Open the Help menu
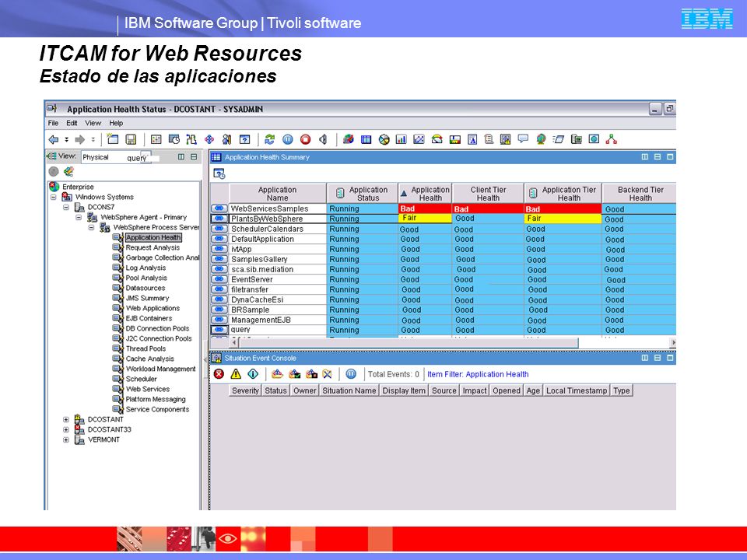This screenshot has width=747, height=560. point(116,123)
